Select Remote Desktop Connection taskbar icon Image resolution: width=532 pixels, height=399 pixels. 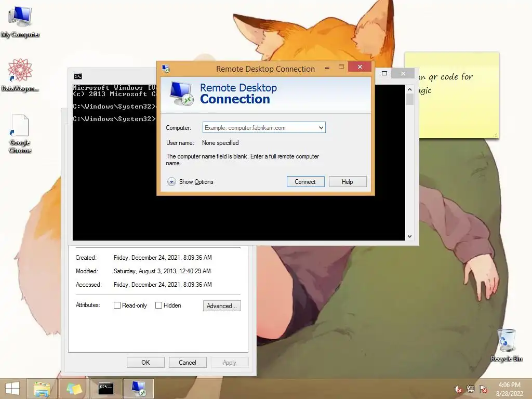pos(139,389)
